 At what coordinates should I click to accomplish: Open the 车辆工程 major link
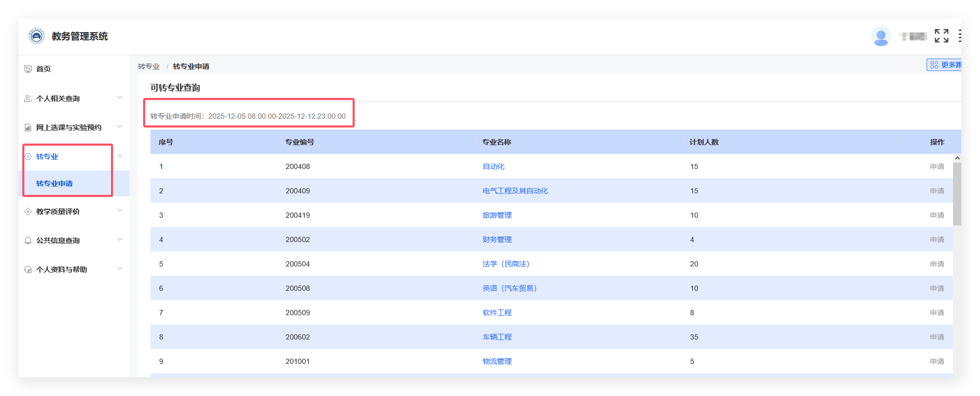(x=497, y=337)
